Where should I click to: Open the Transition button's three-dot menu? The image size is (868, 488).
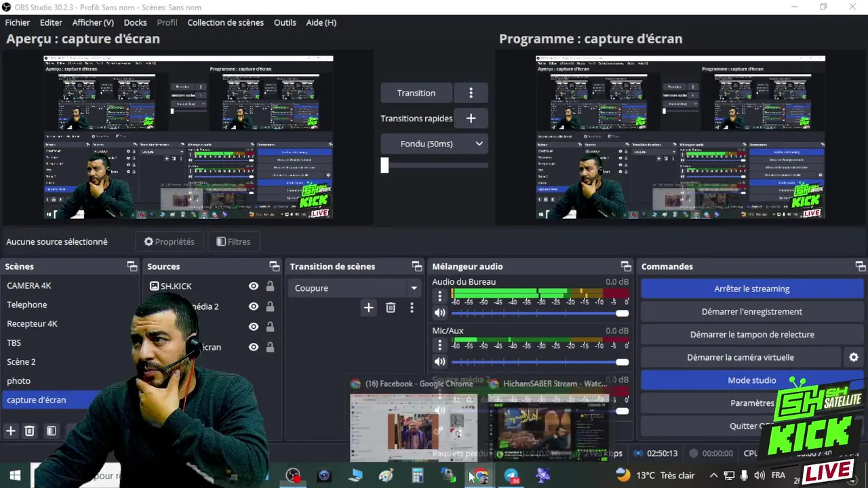coord(471,93)
